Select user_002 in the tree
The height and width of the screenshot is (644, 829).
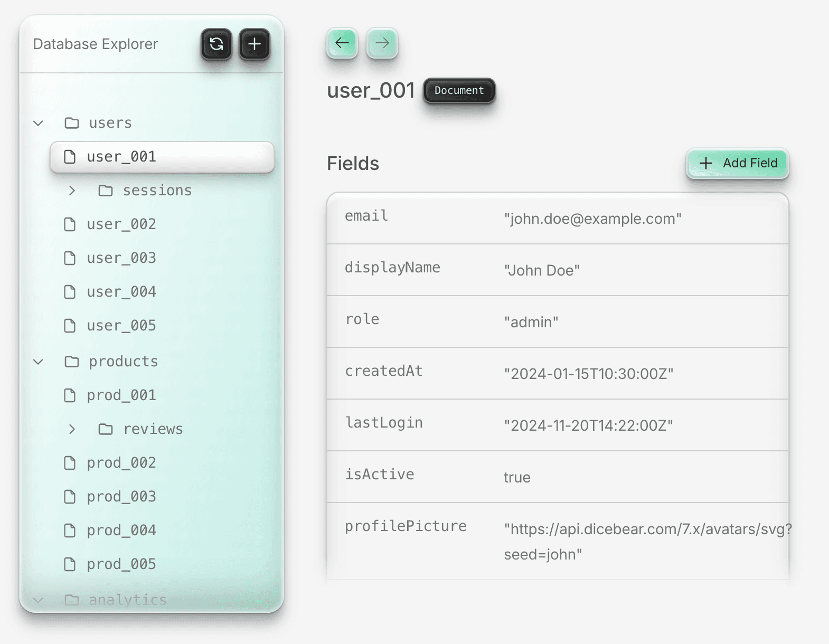pyautogui.click(x=121, y=224)
